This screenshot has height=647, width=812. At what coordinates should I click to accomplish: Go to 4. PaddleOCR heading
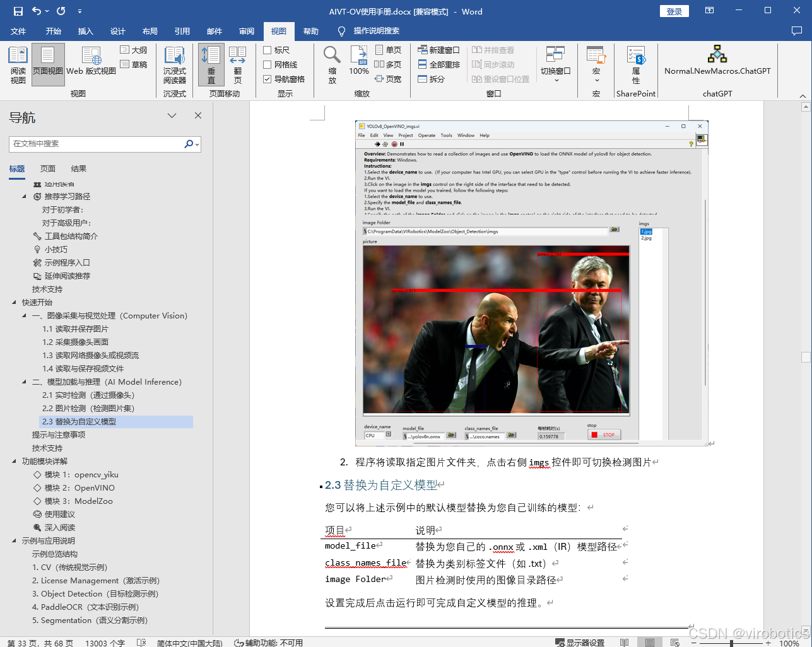[86, 607]
